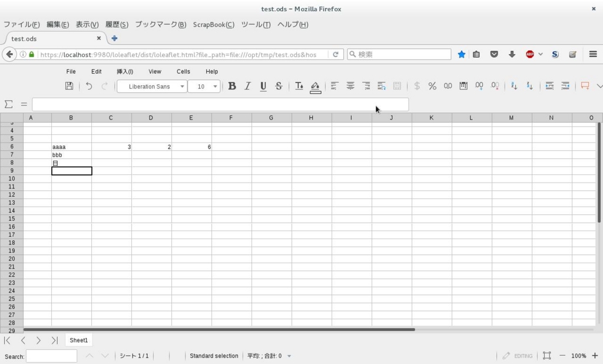Add a decimal place
This screenshot has width=603, height=364.
[x=479, y=86]
